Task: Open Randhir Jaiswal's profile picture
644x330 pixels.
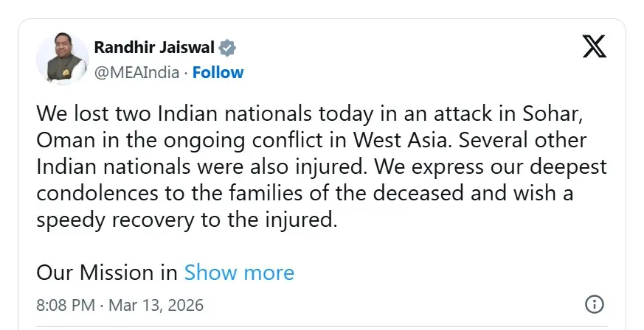Action: click(63, 59)
